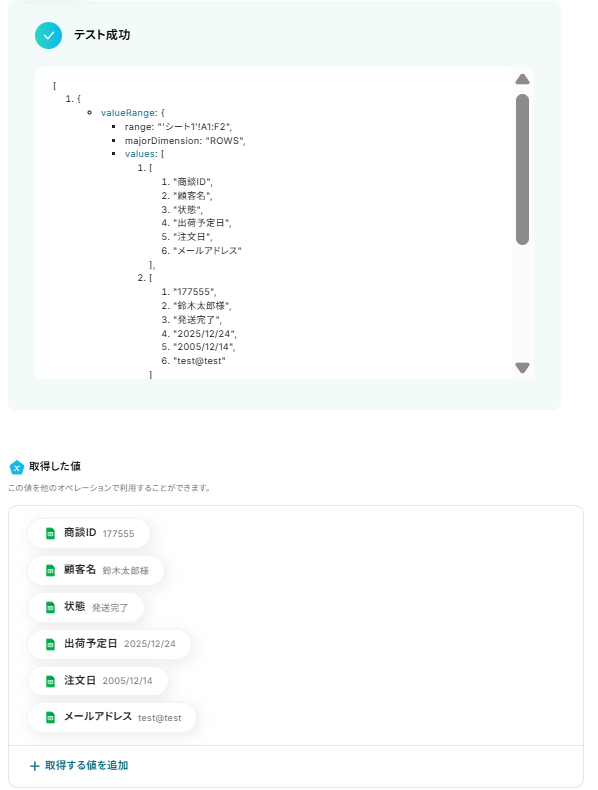598x790 pixels.
Task: Click the valueRange key in JSON output
Action: pos(128,113)
